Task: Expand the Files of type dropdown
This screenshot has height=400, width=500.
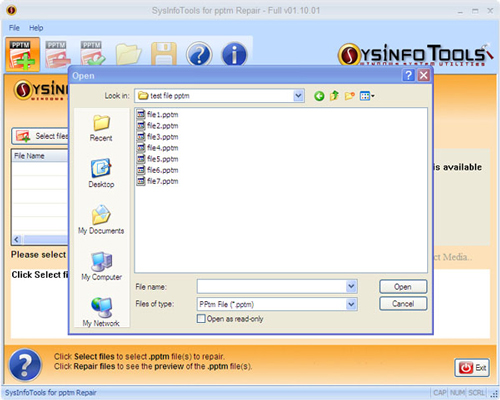Action: point(351,304)
